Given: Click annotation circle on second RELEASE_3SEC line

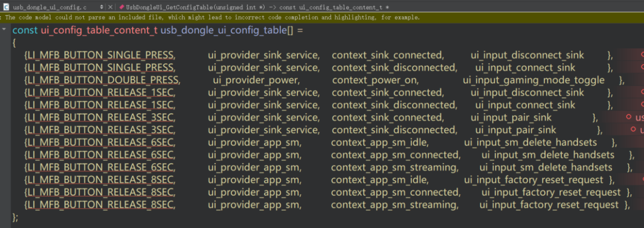Looking at the screenshot, I should click(x=634, y=130).
